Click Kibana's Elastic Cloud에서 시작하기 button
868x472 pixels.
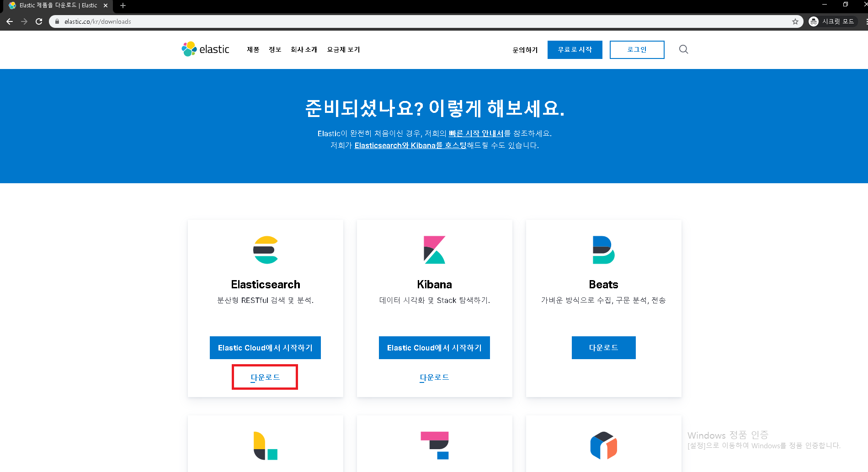tap(434, 348)
